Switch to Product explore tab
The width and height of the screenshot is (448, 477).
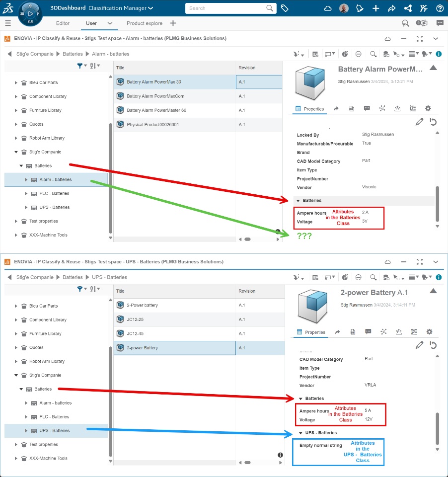145,23
